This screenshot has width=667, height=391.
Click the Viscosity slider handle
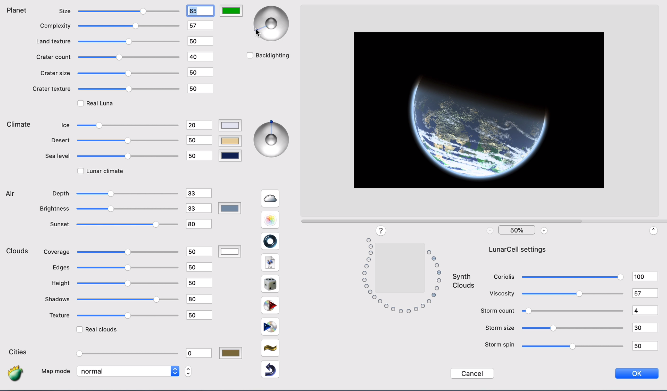[579, 294]
